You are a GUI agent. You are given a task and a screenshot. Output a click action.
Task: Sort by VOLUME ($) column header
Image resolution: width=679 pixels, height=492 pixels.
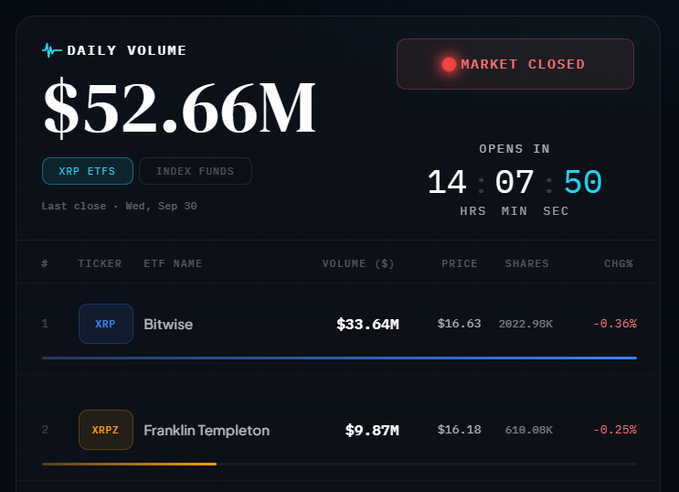[x=358, y=263]
